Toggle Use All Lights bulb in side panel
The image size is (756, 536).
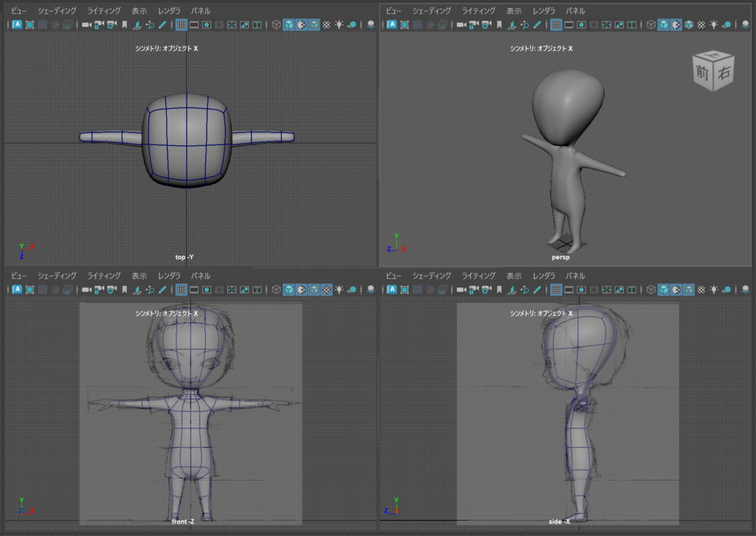(713, 289)
